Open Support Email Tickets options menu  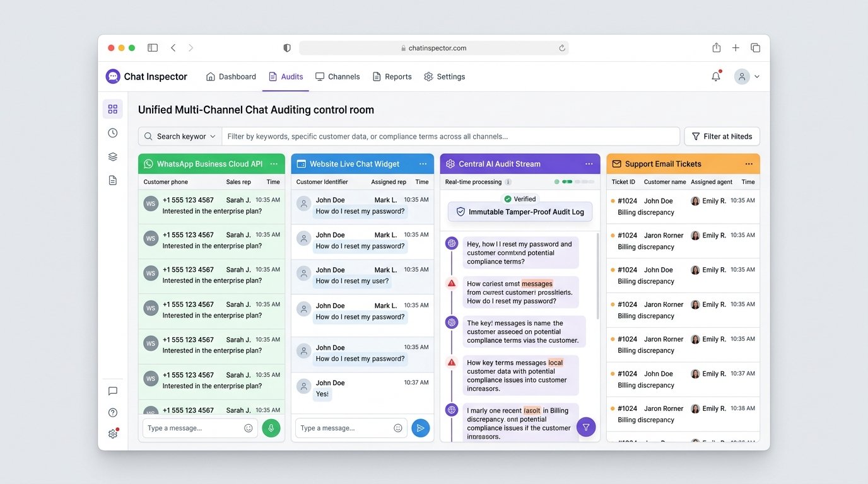(x=749, y=164)
